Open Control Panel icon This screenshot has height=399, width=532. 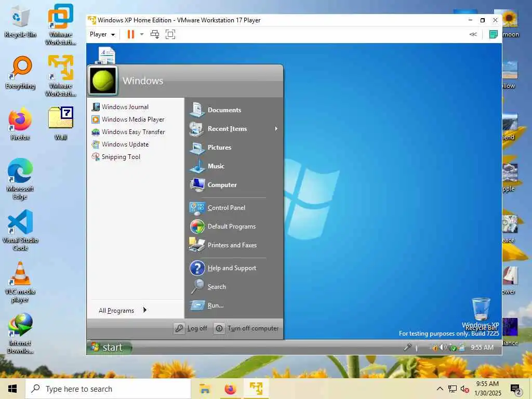197,208
